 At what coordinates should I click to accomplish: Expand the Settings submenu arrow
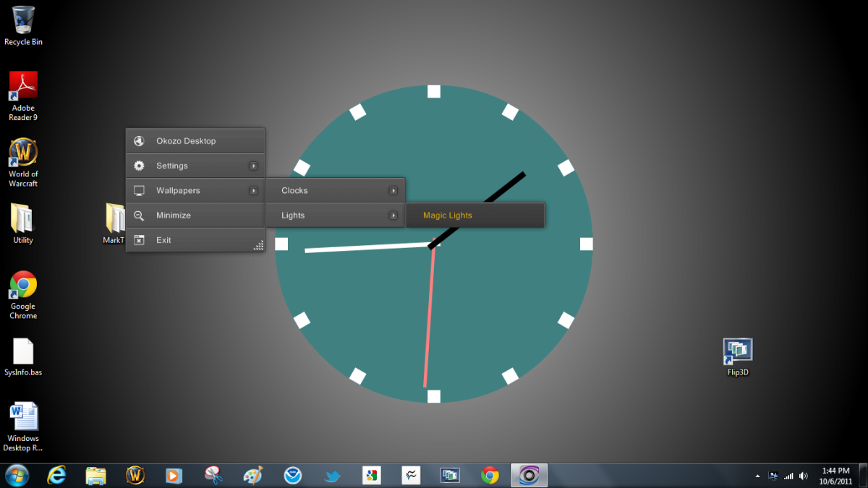(x=253, y=166)
